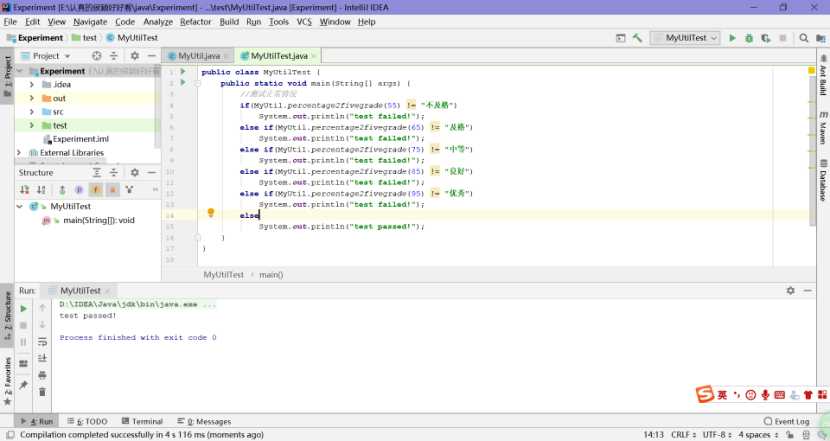Image resolution: width=830 pixels, height=441 pixels.
Task: Switch to MyUtil.java editor tab
Action: 199,56
